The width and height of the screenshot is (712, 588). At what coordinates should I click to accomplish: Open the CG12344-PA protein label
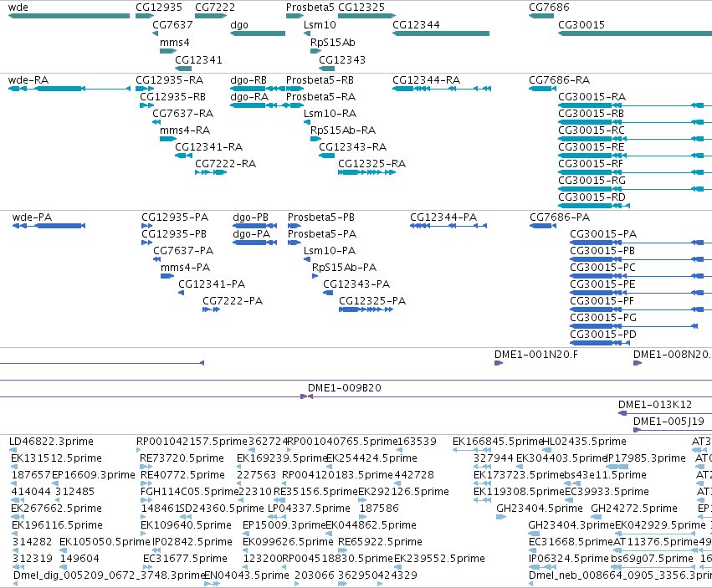pyautogui.click(x=443, y=217)
